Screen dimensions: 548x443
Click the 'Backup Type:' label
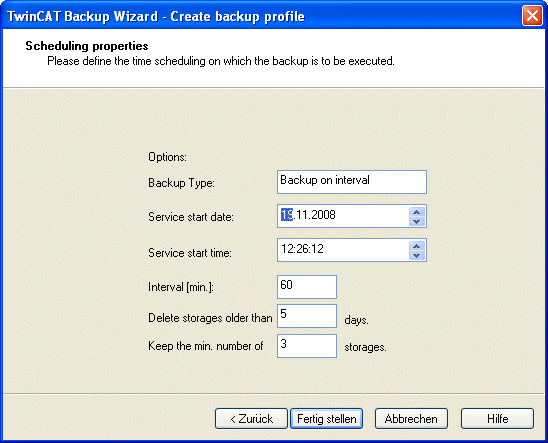[x=181, y=183]
